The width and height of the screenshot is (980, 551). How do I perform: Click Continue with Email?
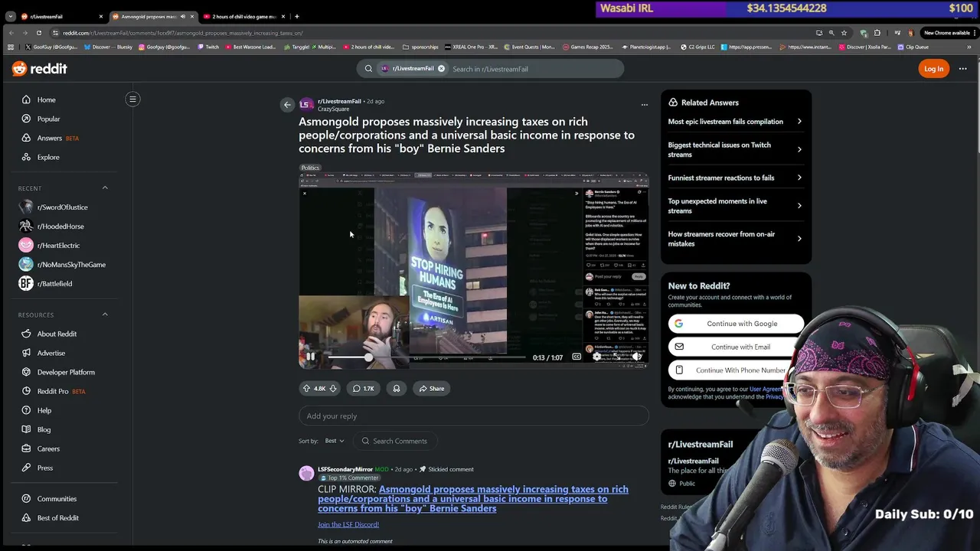click(x=736, y=347)
